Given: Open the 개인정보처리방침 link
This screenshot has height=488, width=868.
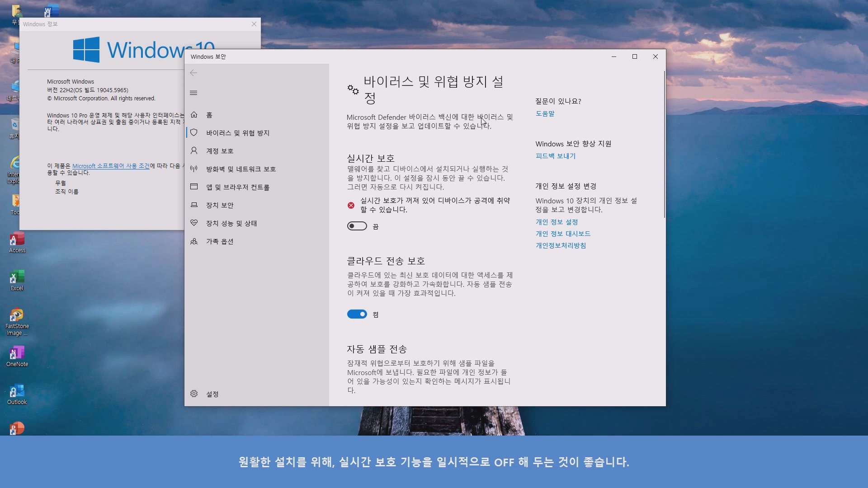Looking at the screenshot, I should coord(561,245).
